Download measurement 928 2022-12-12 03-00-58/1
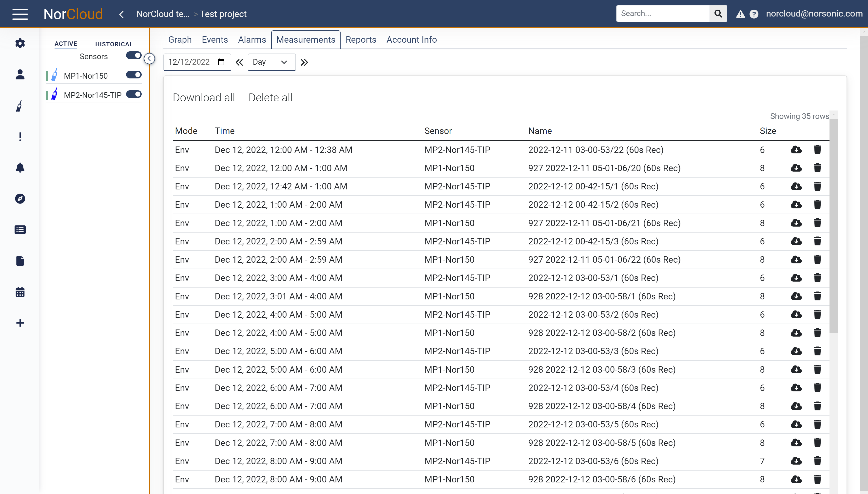The width and height of the screenshot is (868, 494). tap(796, 296)
